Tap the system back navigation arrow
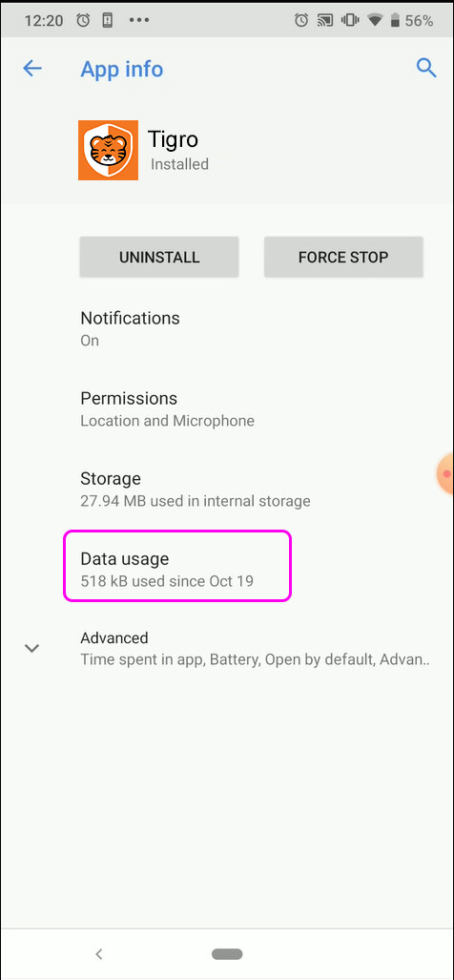The width and height of the screenshot is (454, 980). pyautogui.click(x=98, y=953)
